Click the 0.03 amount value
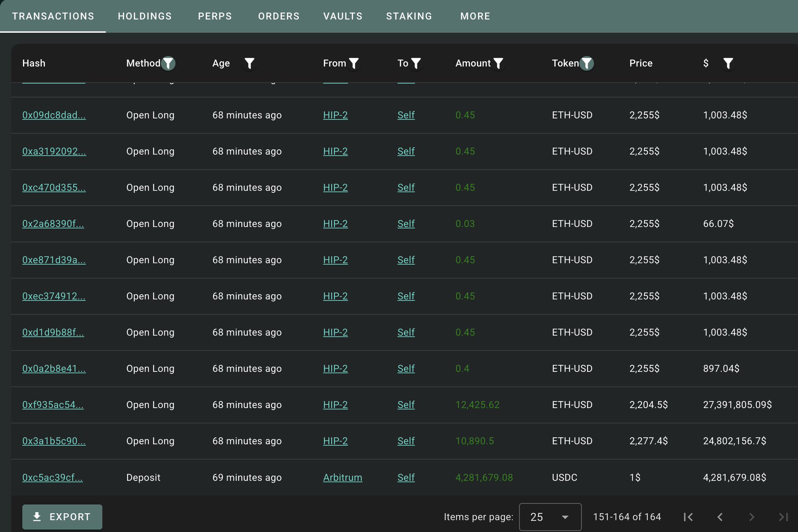The width and height of the screenshot is (798, 532). 465,224
